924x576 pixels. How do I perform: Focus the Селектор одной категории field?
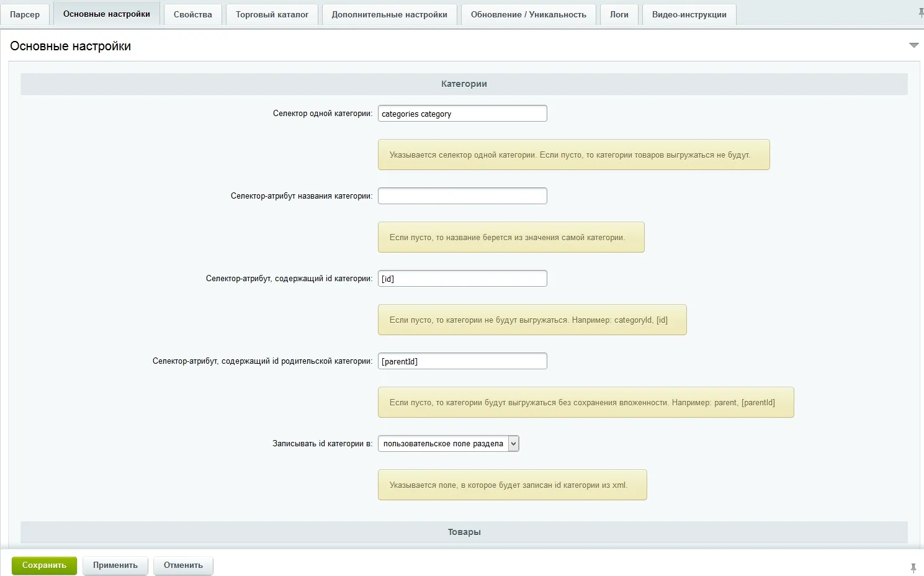(462, 114)
